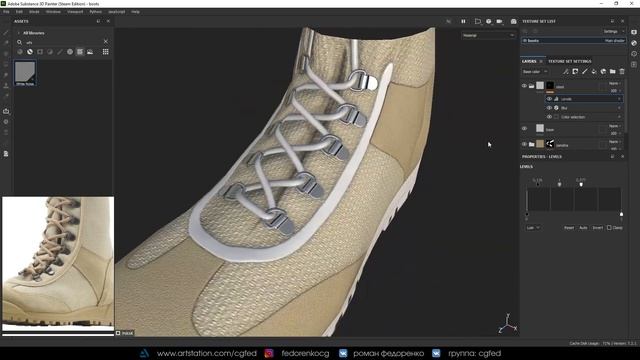Pause the viewport rendering
This screenshot has width=640, height=360.
[x=463, y=21]
